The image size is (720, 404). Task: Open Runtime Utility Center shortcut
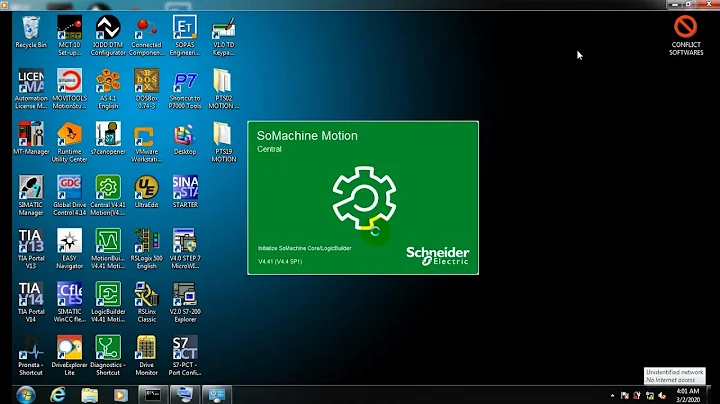coord(69,142)
